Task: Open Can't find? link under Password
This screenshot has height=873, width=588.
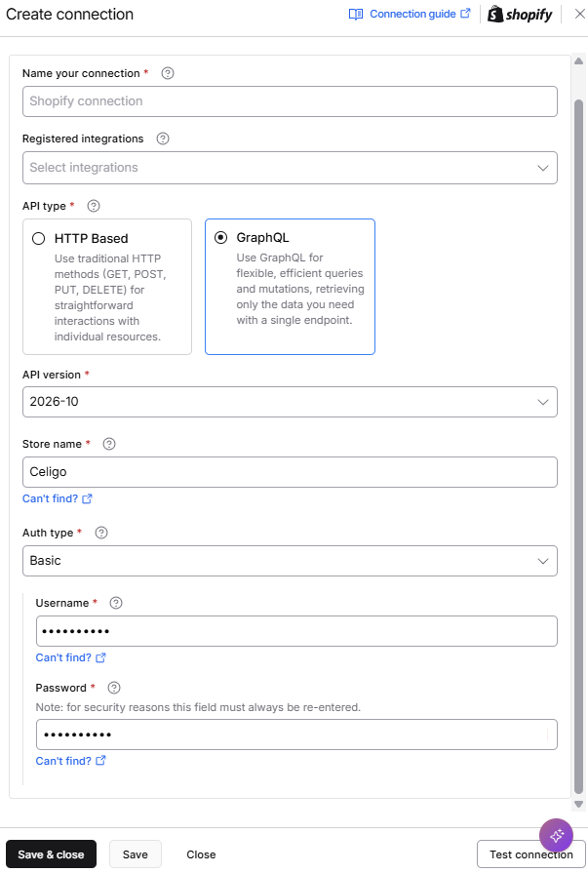Action: click(70, 761)
